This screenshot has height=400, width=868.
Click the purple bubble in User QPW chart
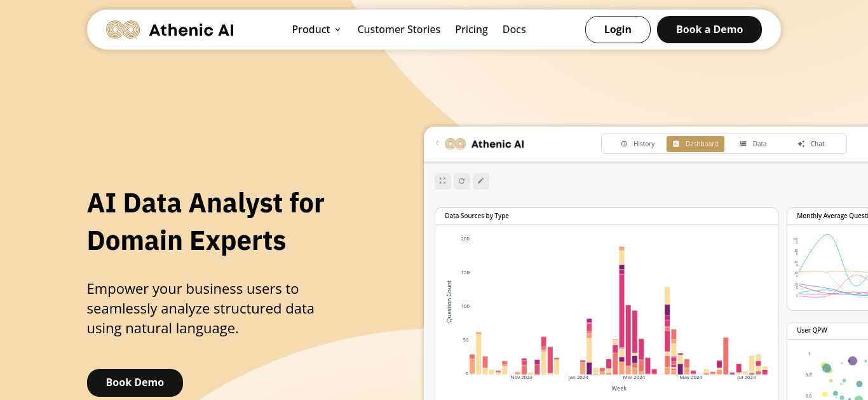tap(853, 361)
